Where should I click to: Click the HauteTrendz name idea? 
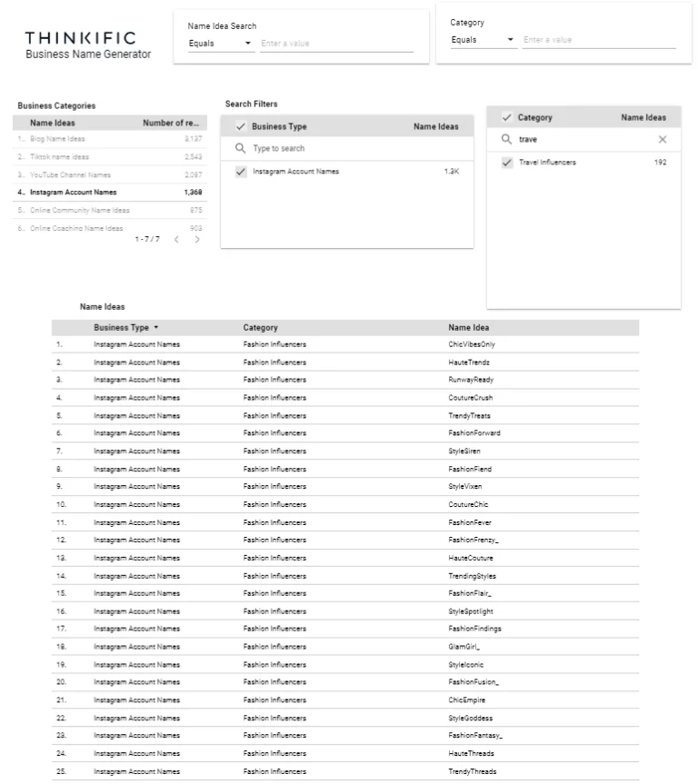469,362
